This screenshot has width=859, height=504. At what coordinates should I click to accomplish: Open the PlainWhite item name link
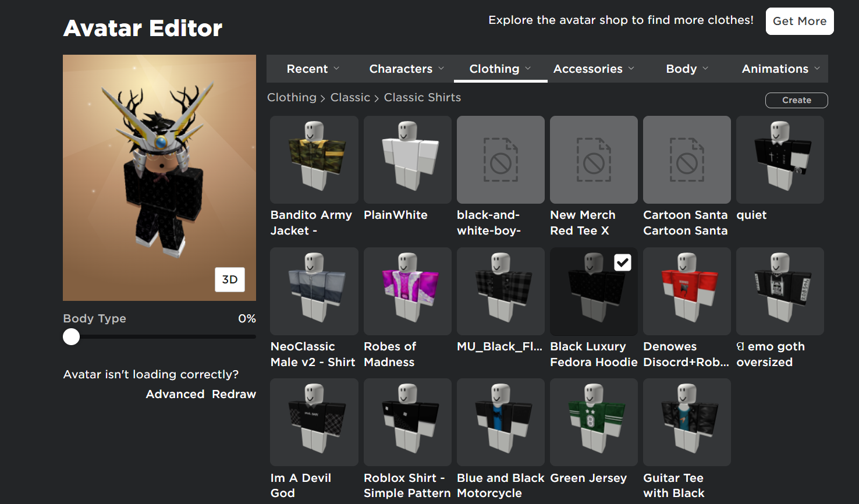coord(396,215)
